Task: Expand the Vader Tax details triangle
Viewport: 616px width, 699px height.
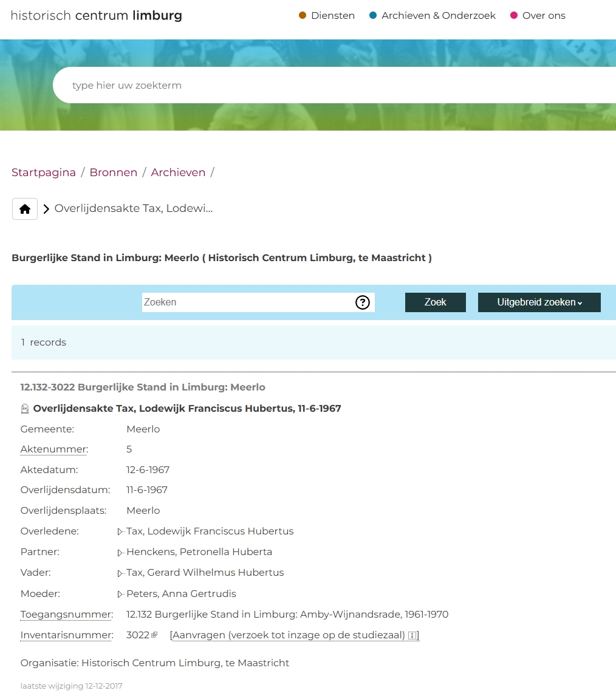Action: 120,573
